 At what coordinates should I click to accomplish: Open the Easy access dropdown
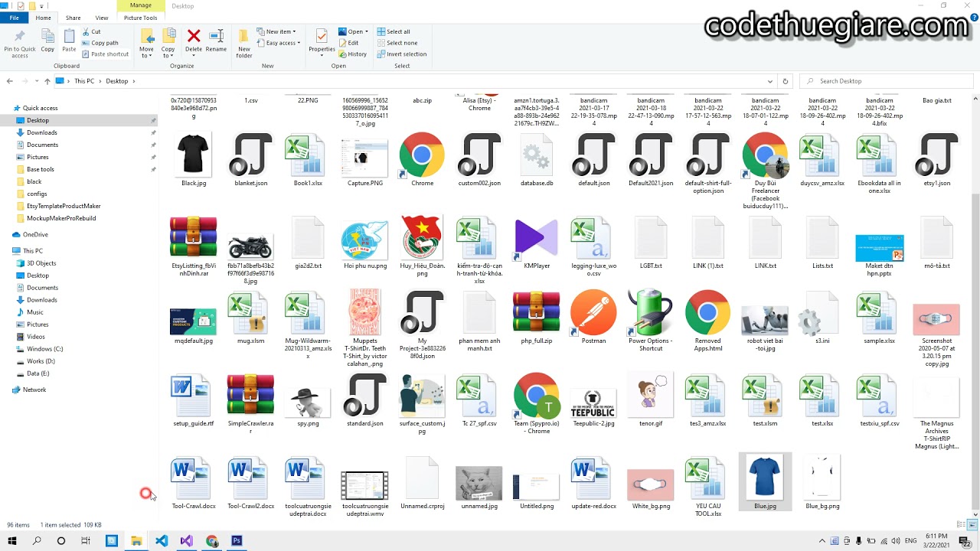(x=279, y=43)
